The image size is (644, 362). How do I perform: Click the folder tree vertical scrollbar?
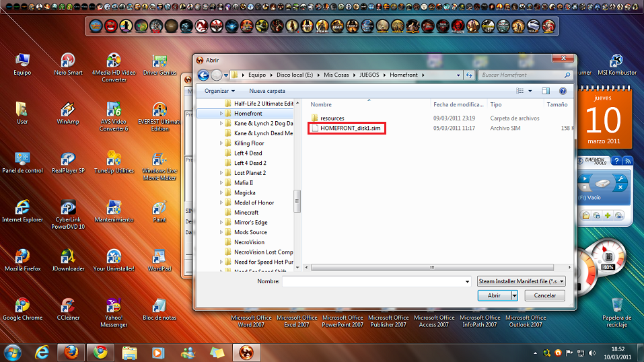(297, 201)
